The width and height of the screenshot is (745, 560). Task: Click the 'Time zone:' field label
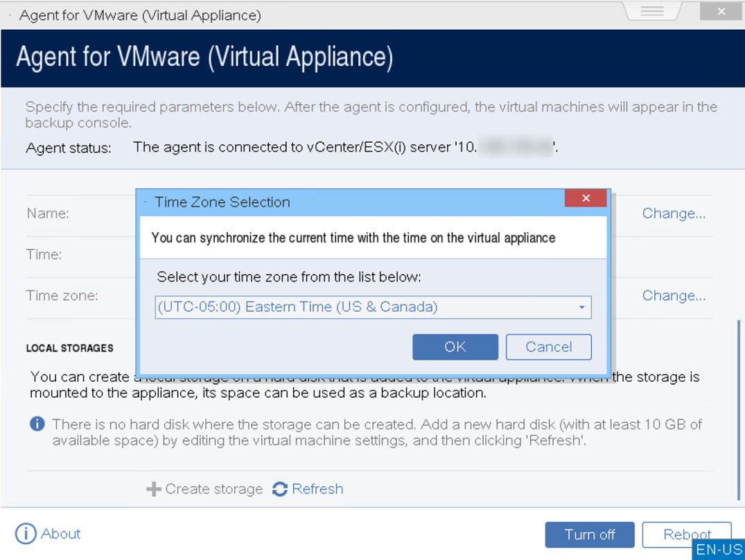click(62, 295)
